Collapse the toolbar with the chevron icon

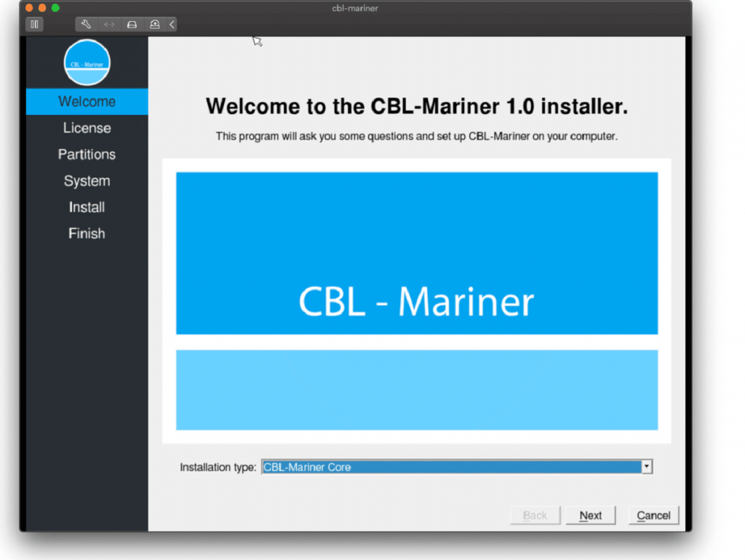point(171,24)
